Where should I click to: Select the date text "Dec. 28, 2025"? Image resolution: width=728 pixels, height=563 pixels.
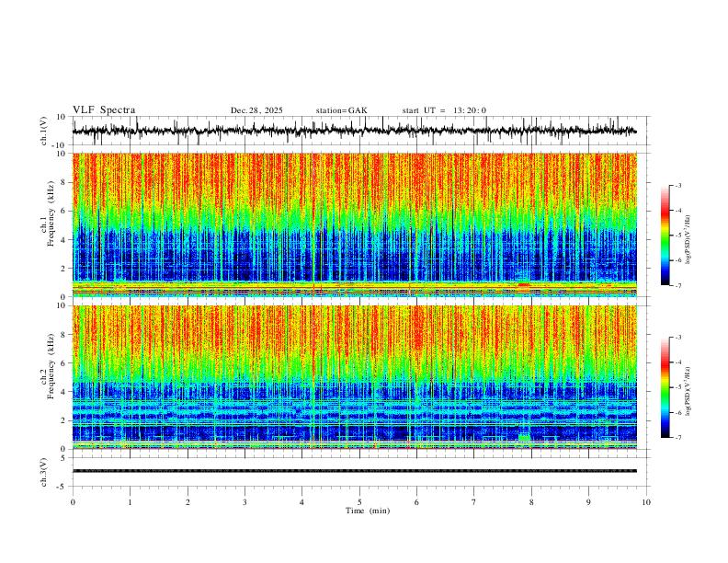tap(256, 110)
